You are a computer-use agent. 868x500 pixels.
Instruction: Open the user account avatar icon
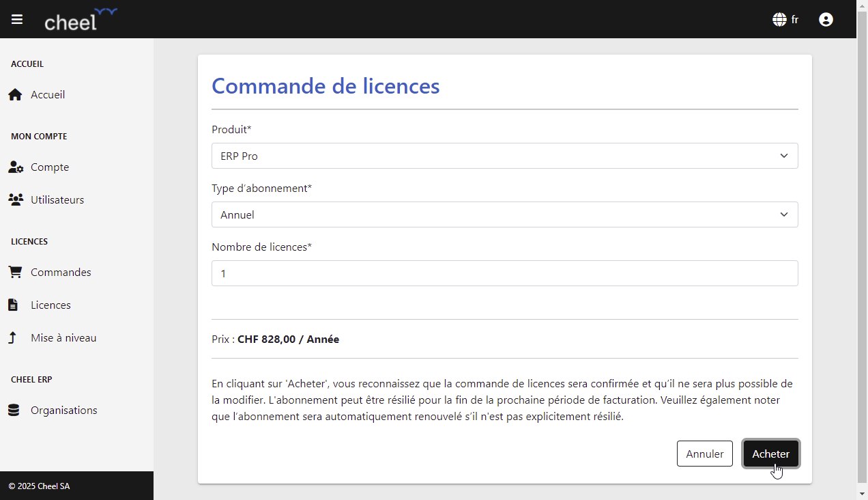826,20
